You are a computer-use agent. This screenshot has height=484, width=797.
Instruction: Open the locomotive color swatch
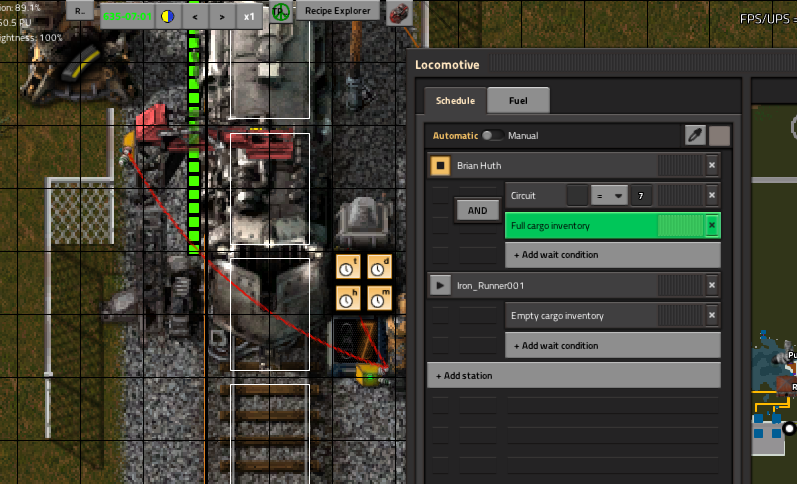coord(719,136)
